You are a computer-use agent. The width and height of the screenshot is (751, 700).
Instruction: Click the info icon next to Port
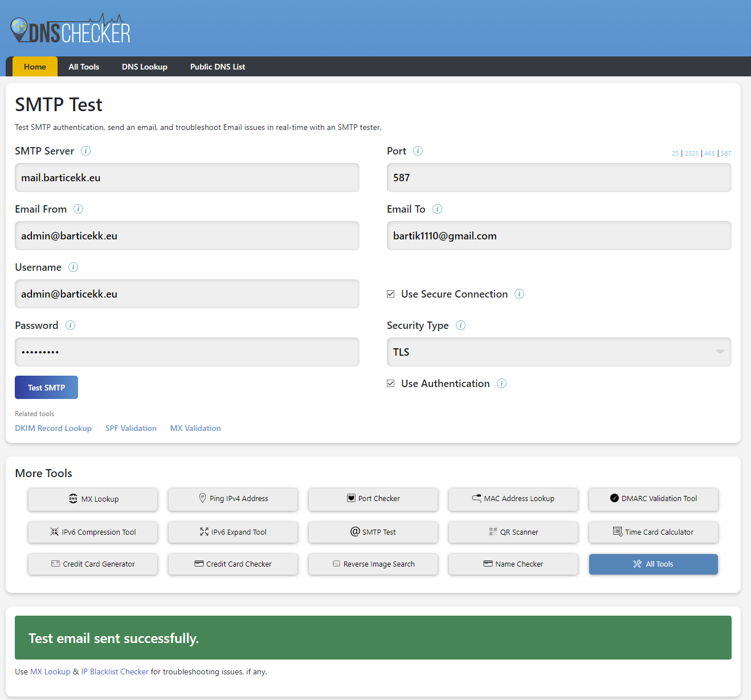coord(418,151)
